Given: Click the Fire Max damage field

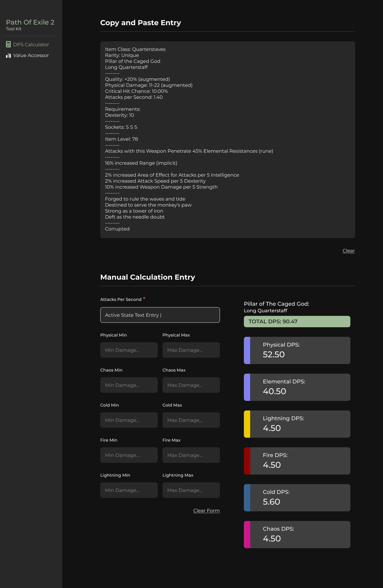Looking at the screenshot, I should click(x=191, y=455).
